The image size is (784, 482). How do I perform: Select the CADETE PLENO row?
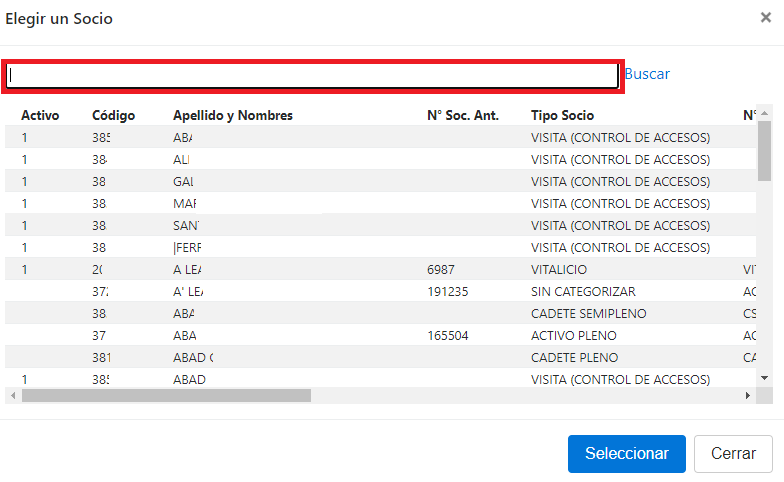click(574, 358)
